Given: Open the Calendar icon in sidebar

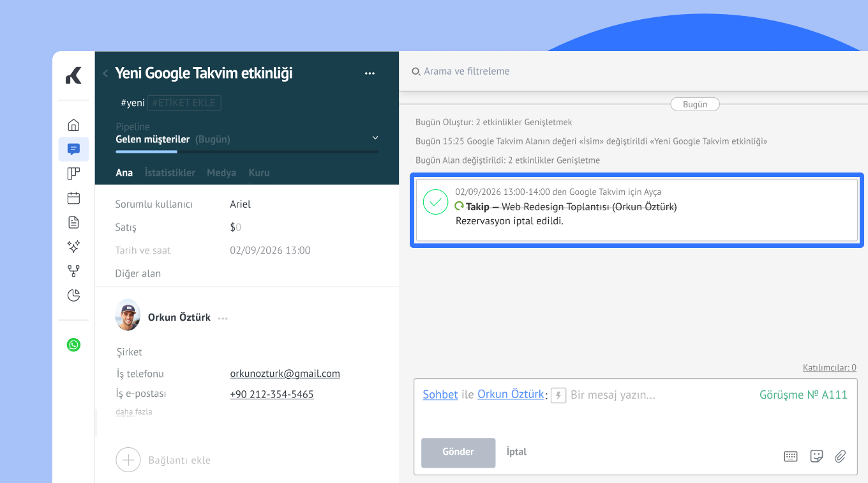Looking at the screenshot, I should [73, 198].
